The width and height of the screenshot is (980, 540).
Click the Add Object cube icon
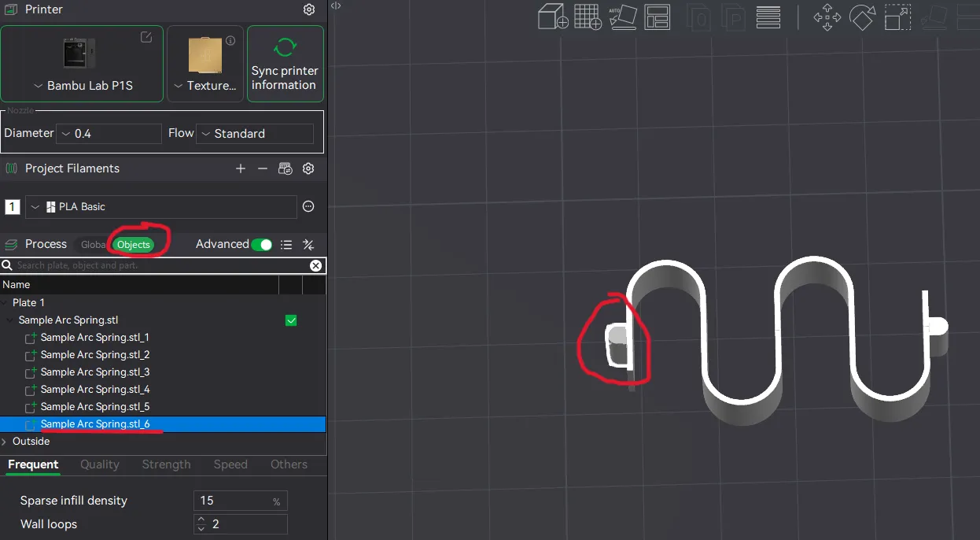[553, 17]
